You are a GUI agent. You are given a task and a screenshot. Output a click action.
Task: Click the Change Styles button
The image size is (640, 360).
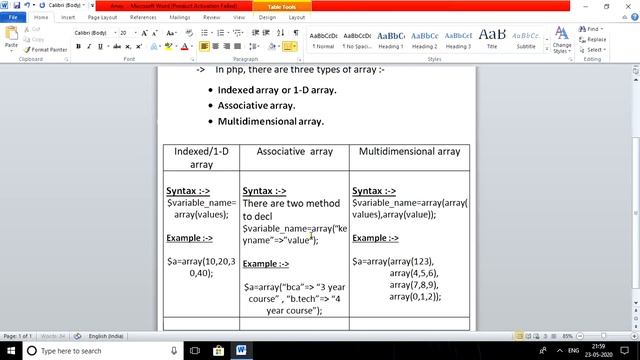tap(562, 40)
